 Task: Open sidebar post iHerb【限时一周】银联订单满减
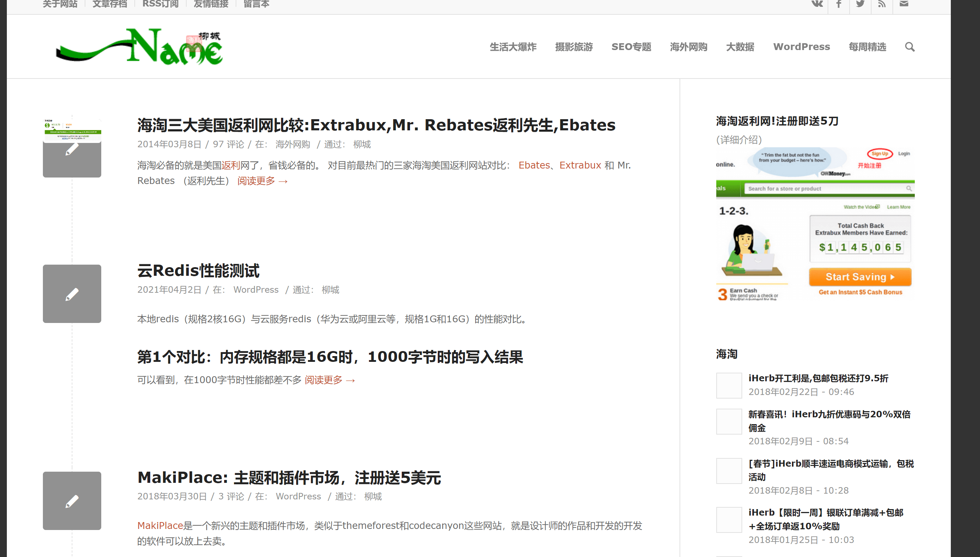(x=826, y=519)
